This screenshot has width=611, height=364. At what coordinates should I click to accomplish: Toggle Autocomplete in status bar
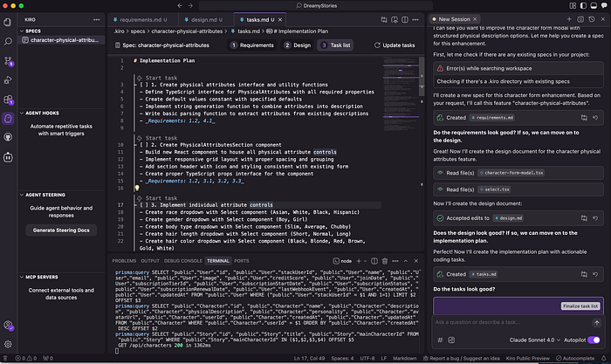pos(575,358)
